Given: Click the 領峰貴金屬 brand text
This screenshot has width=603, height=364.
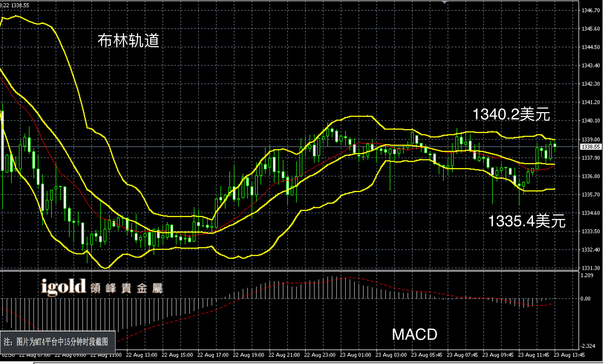Looking at the screenshot, I should click(126, 289).
